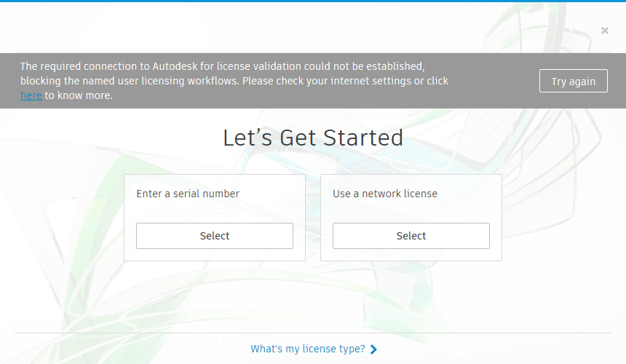Select the Enter a serial number option
Image resolution: width=626 pixels, height=364 pixels.
tap(215, 236)
